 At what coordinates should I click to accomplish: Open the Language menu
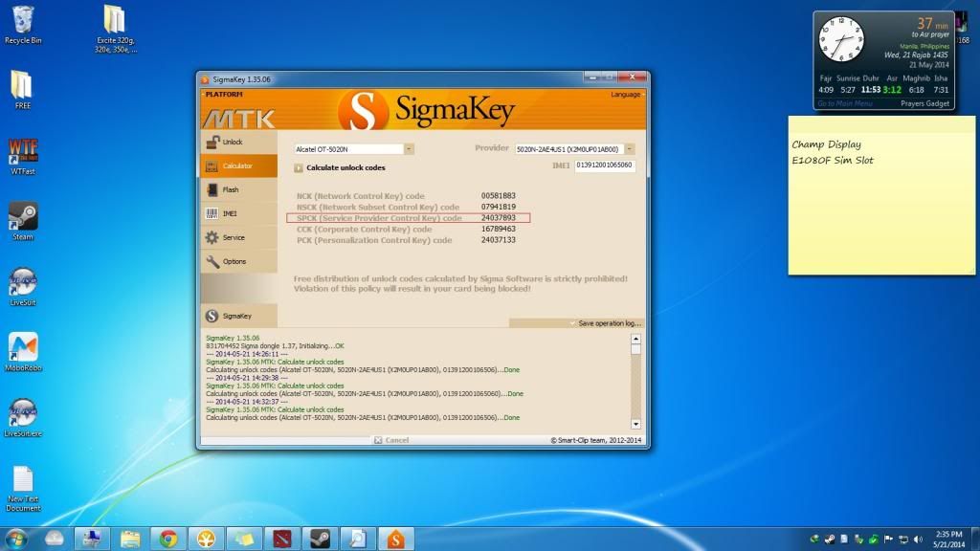click(x=626, y=95)
